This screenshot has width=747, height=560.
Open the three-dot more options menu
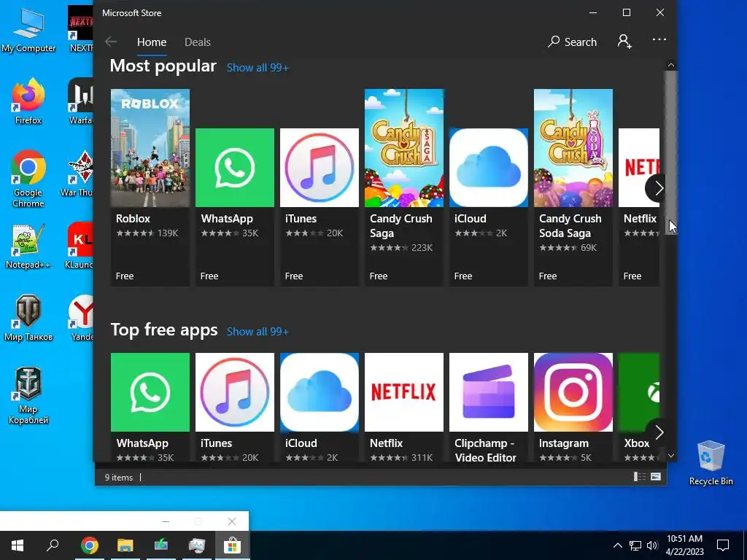point(659,39)
